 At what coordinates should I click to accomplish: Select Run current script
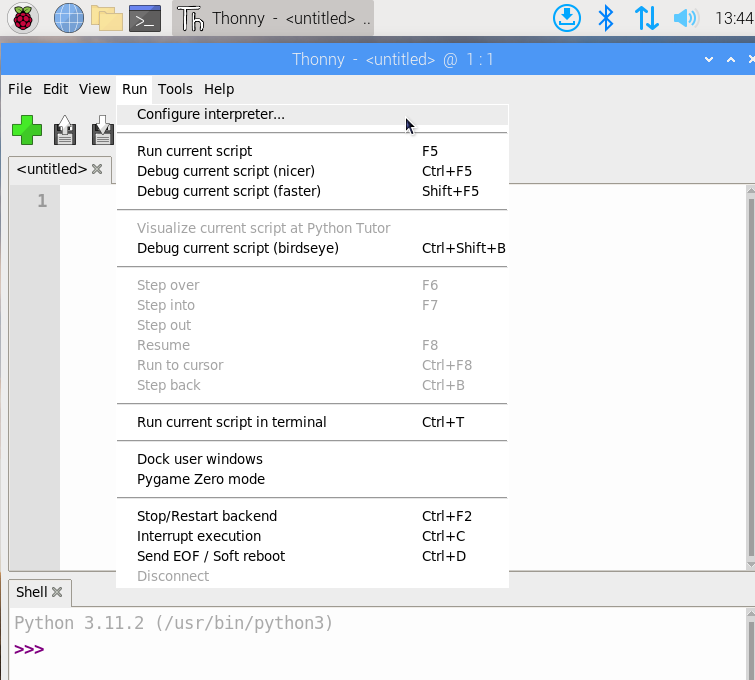312,151
